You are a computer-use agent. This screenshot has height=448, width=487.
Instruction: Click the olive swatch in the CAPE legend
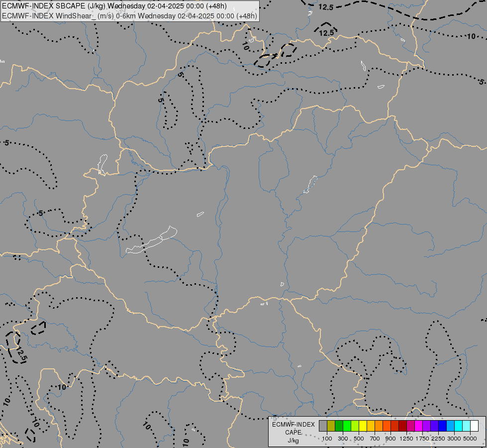(331, 426)
